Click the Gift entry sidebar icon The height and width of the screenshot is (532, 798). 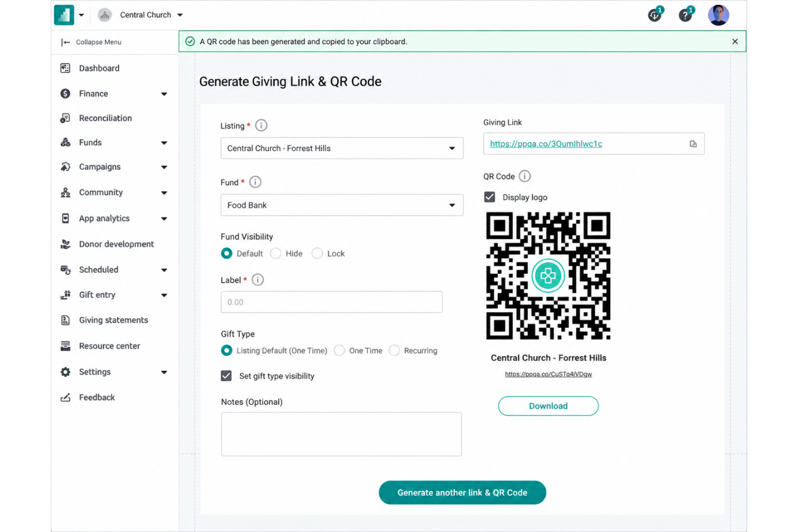(65, 295)
